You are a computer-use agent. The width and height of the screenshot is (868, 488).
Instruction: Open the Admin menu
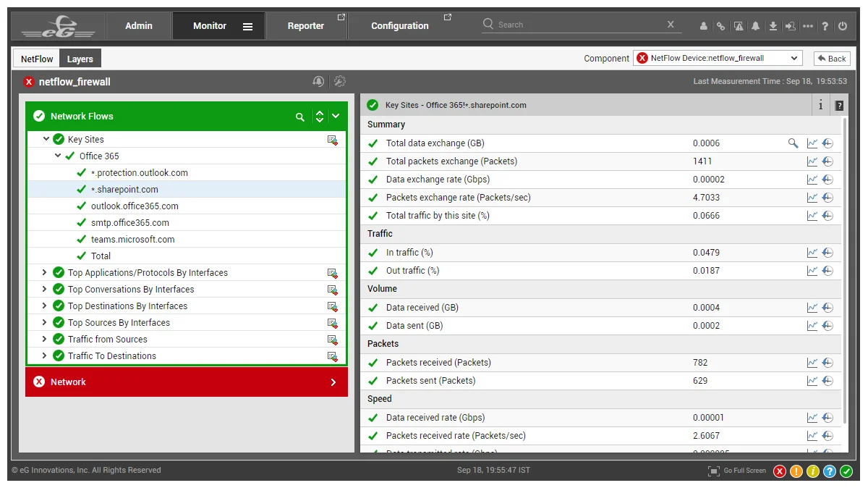click(x=139, y=26)
